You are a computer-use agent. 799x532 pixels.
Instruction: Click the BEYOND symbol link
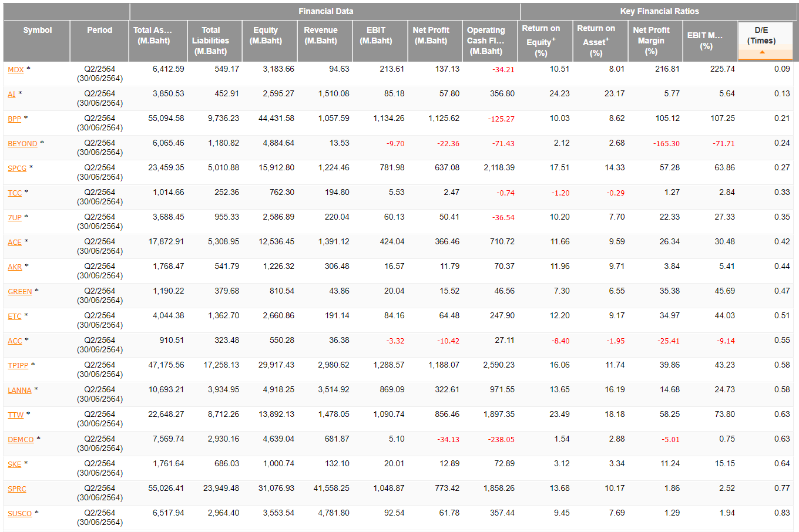click(22, 144)
